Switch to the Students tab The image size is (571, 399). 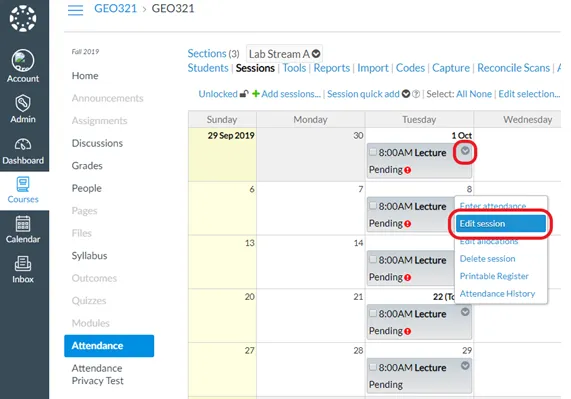208,68
